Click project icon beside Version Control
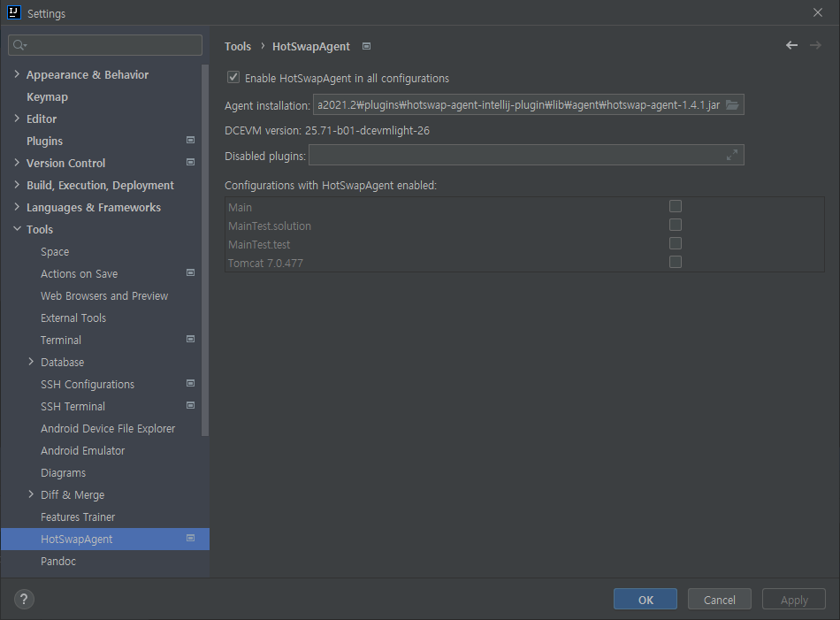 pyautogui.click(x=190, y=162)
